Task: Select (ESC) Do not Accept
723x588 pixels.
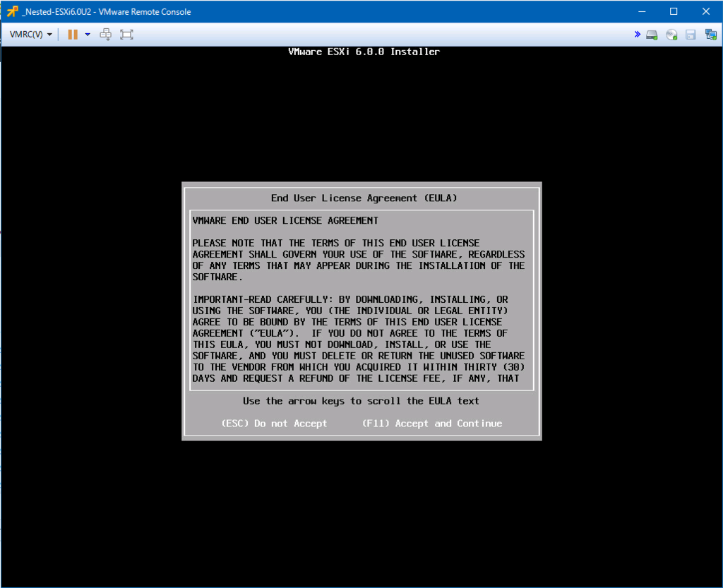Action: (275, 424)
